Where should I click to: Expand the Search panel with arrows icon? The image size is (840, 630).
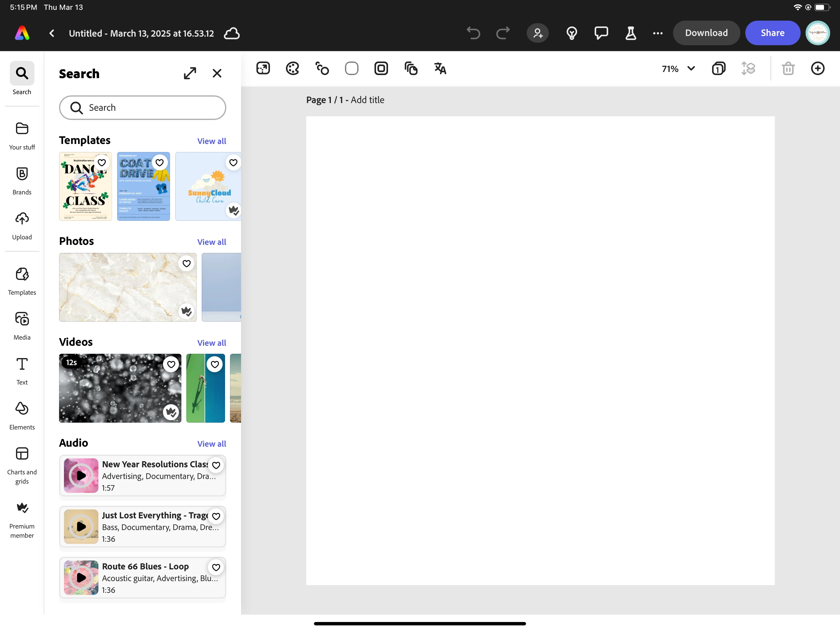(x=190, y=73)
